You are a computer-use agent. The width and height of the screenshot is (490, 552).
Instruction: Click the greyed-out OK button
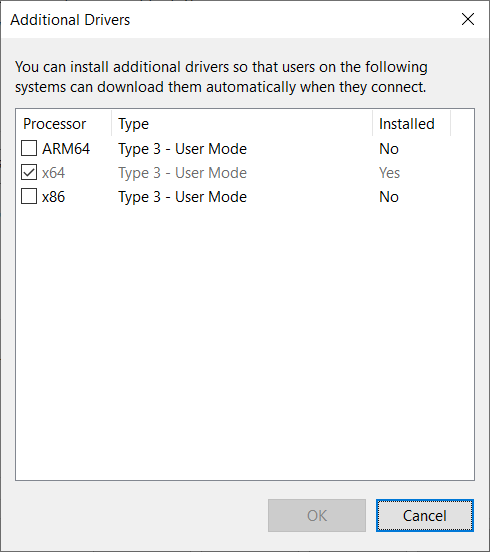[x=317, y=515]
